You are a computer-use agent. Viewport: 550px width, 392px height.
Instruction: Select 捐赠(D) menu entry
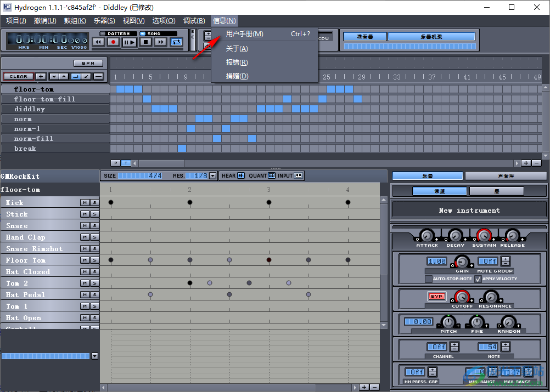coord(265,76)
